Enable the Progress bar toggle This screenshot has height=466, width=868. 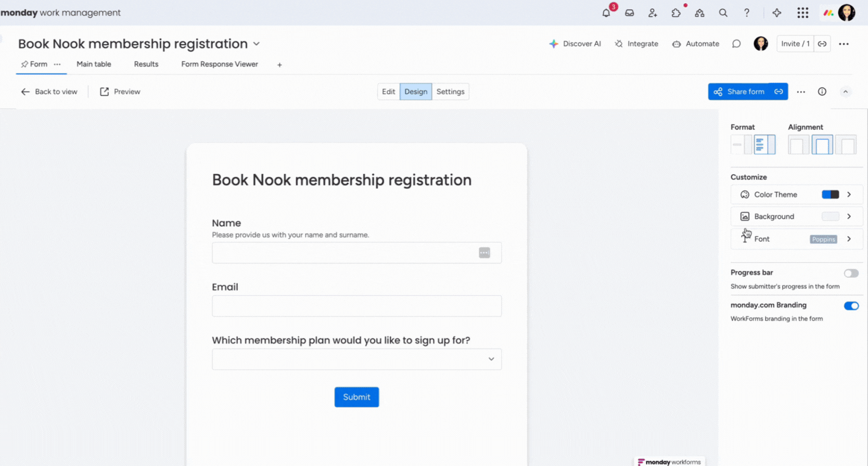tap(851, 273)
